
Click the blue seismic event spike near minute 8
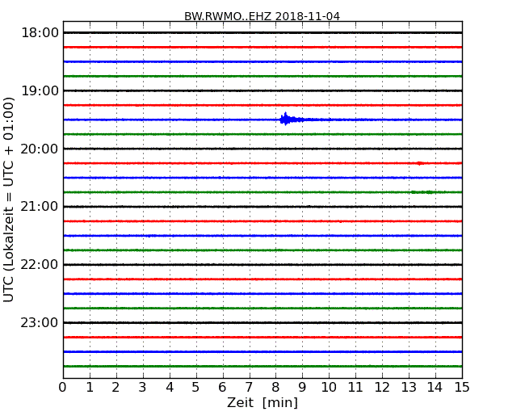click(x=286, y=120)
